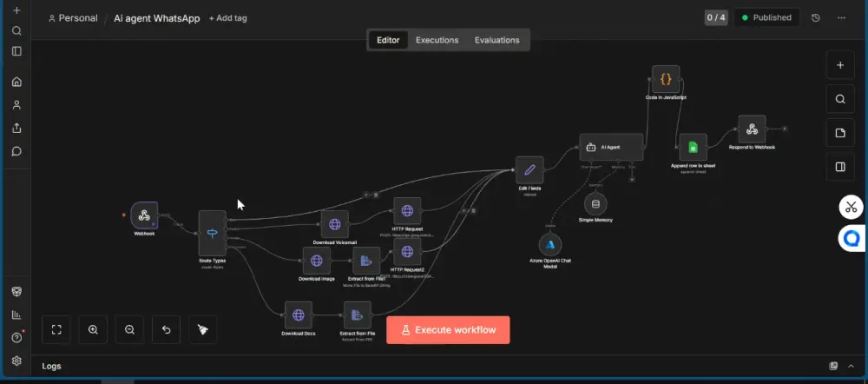This screenshot has width=868, height=384.
Task: Open the HTTP Request node
Action: [407, 211]
